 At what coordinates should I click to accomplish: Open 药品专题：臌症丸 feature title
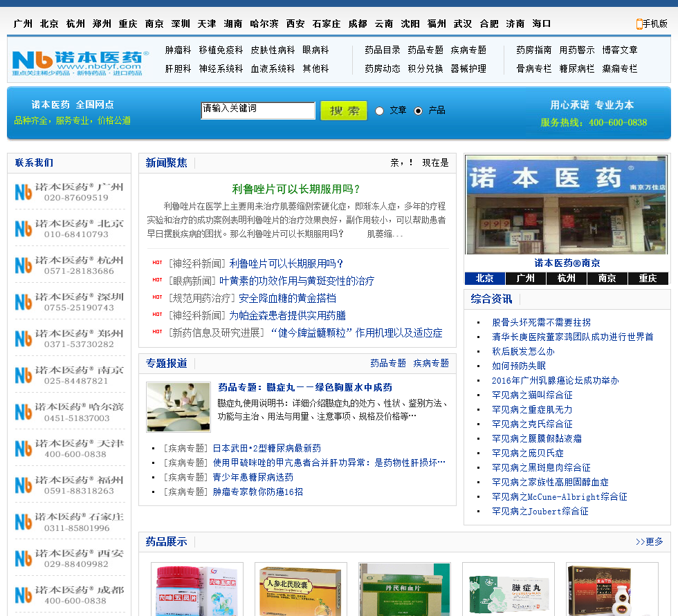(x=305, y=387)
